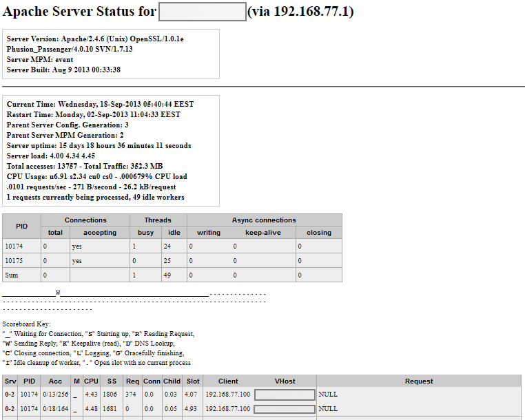Click the 'Server uptime: 15 days' line
The width and height of the screenshot is (525, 420).
click(x=99, y=146)
